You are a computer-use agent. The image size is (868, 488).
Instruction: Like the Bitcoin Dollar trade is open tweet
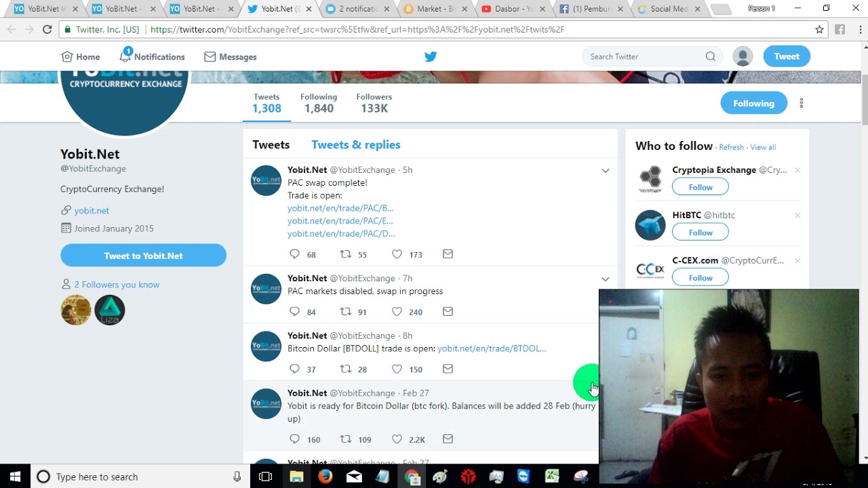coord(397,369)
